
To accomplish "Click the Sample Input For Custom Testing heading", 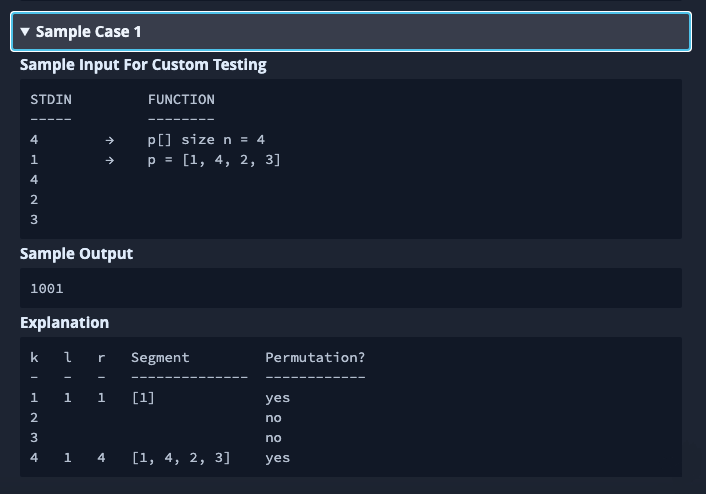I will pyautogui.click(x=143, y=65).
